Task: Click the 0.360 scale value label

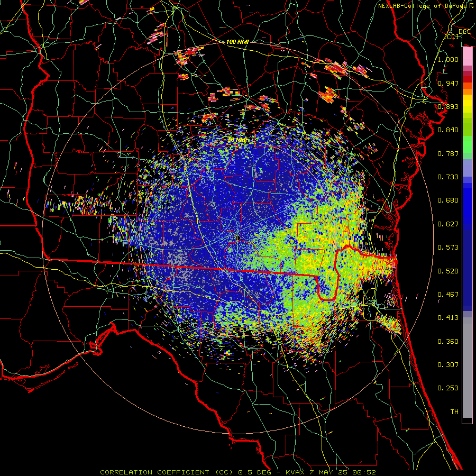Action: pos(448,342)
